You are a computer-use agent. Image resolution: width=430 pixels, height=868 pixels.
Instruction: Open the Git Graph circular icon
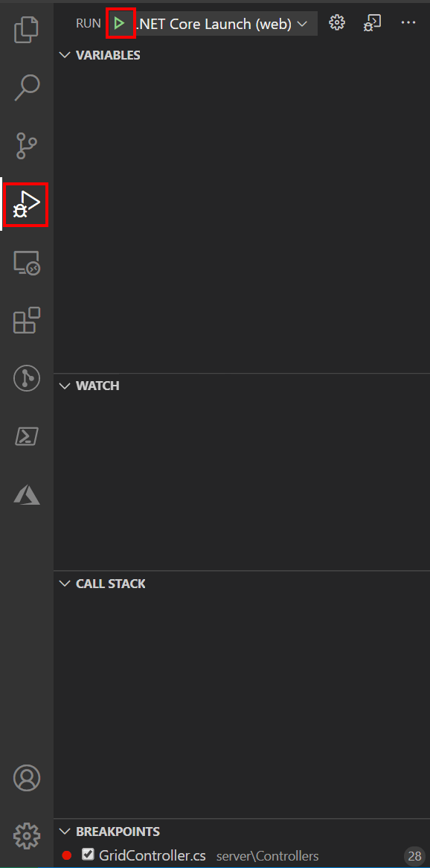27,379
